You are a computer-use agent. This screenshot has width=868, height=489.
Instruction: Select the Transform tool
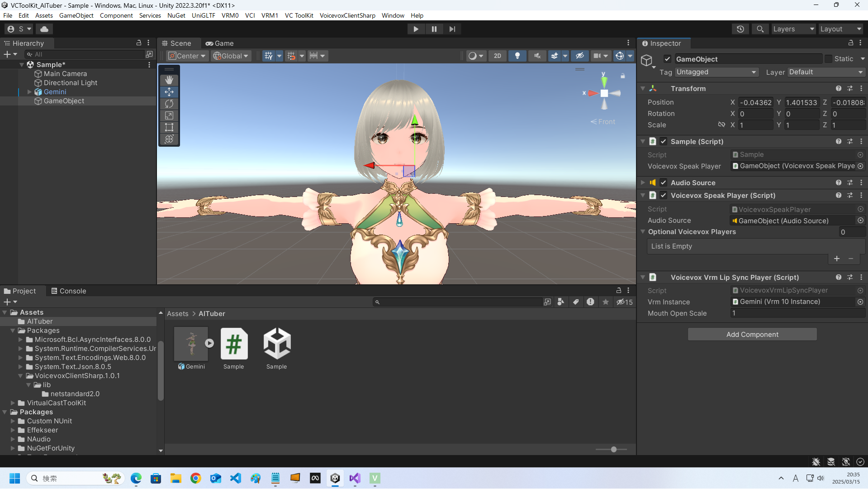(x=169, y=139)
